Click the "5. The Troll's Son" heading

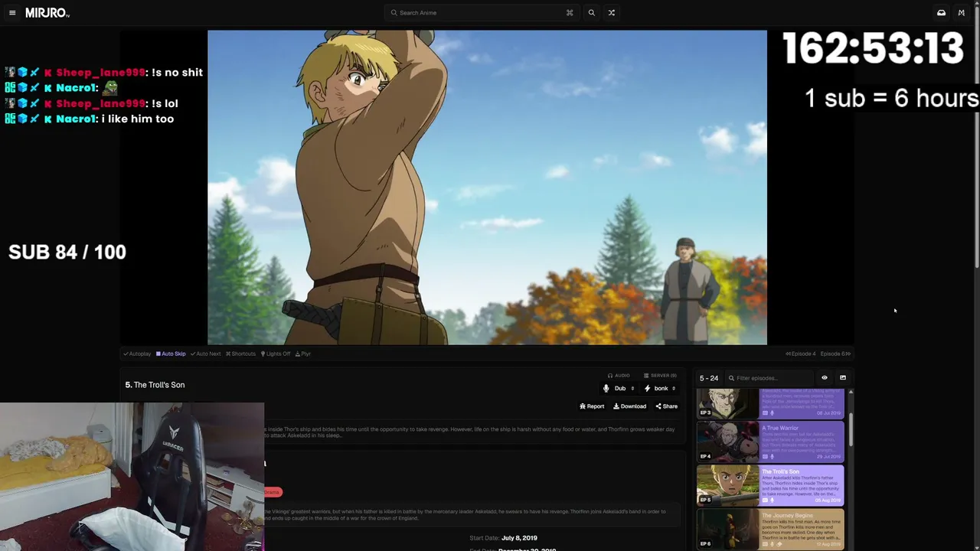[x=155, y=385]
